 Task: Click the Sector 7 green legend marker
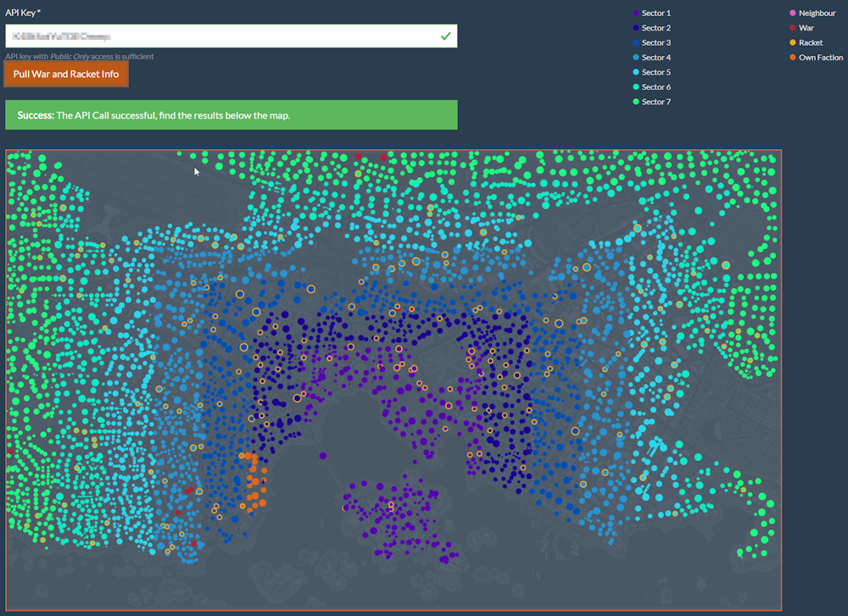click(636, 102)
